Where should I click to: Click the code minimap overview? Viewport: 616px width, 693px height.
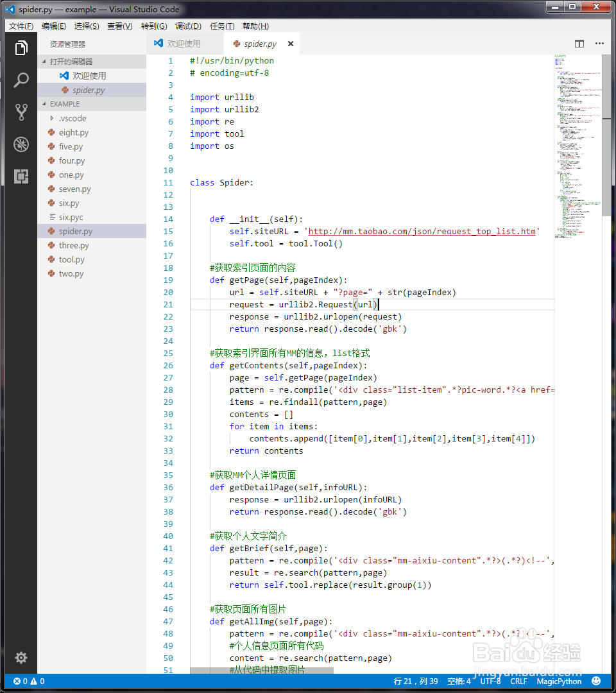(x=578, y=147)
